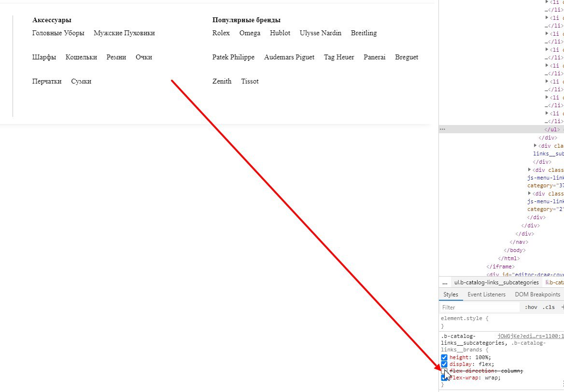Visit the Zenith brand page
The width and height of the screenshot is (564, 392).
coord(222,81)
